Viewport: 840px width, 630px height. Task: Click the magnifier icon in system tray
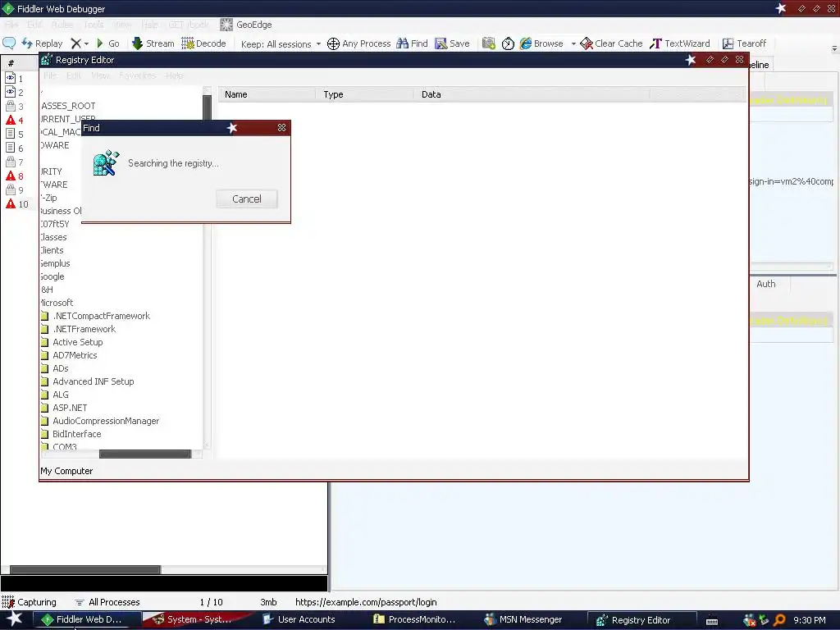pyautogui.click(x=779, y=620)
